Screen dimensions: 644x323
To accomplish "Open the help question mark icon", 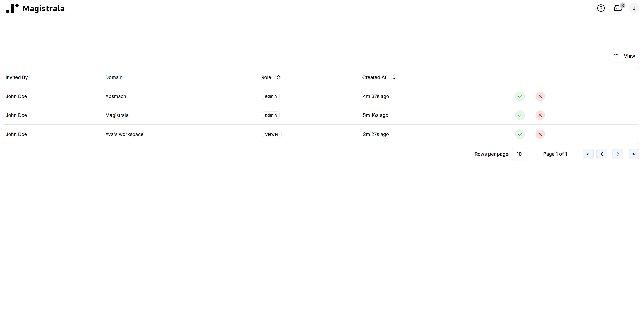I will tap(601, 8).
